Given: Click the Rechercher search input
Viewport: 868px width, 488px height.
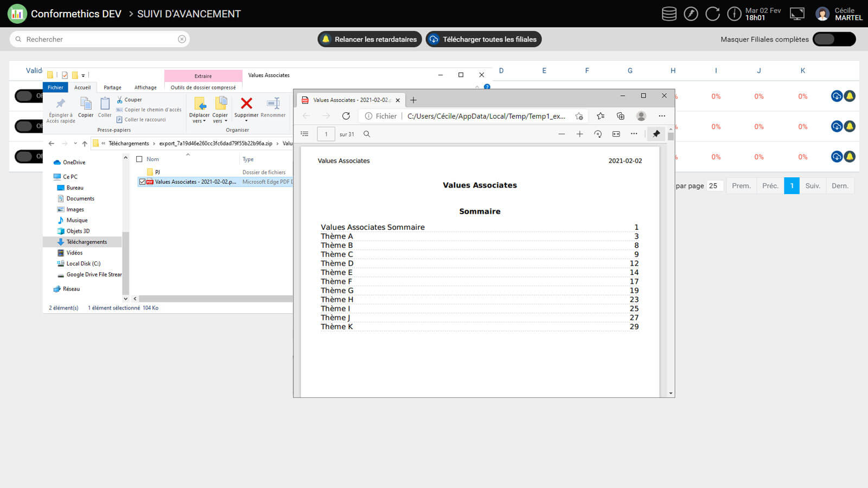Looking at the screenshot, I should [100, 39].
